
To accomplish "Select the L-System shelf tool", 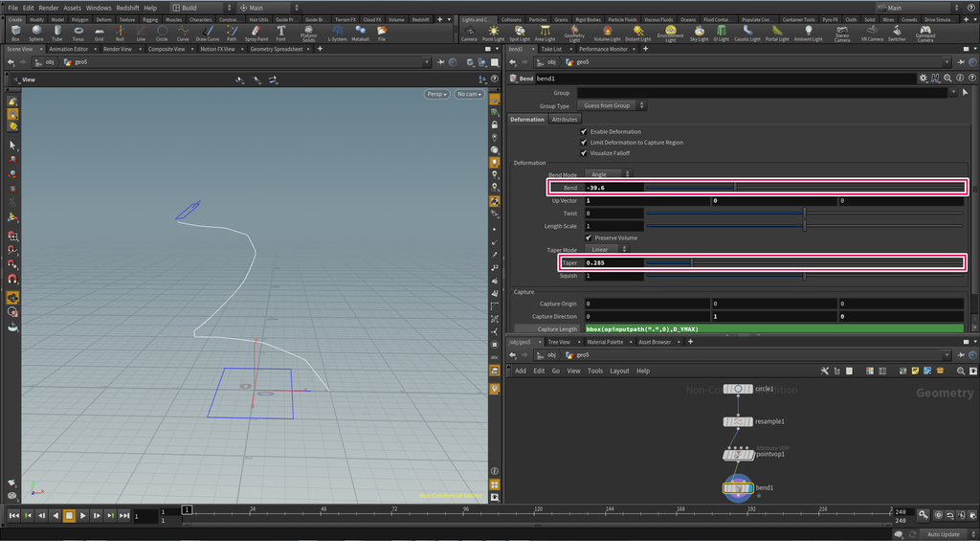I will [337, 34].
